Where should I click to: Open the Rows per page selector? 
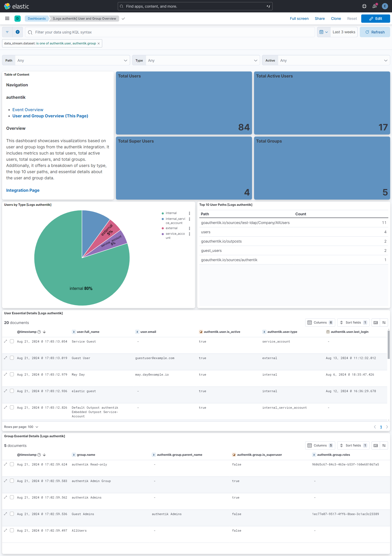pyautogui.click(x=21, y=427)
